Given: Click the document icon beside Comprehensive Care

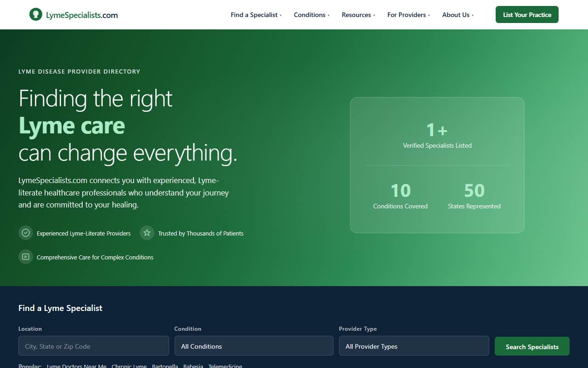Looking at the screenshot, I should (26, 257).
